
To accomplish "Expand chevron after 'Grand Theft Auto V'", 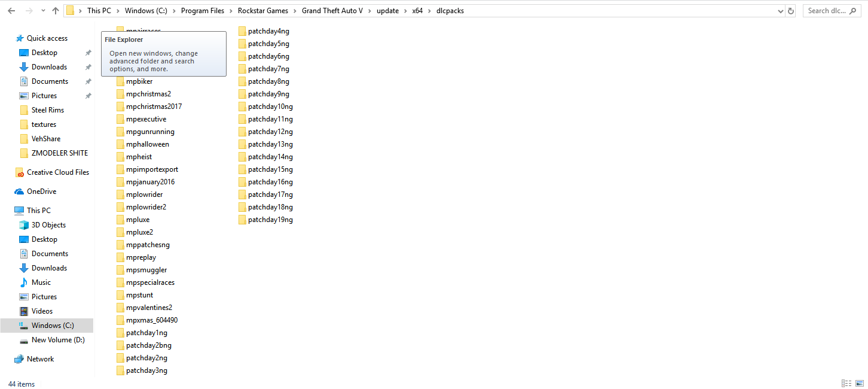I will [369, 11].
